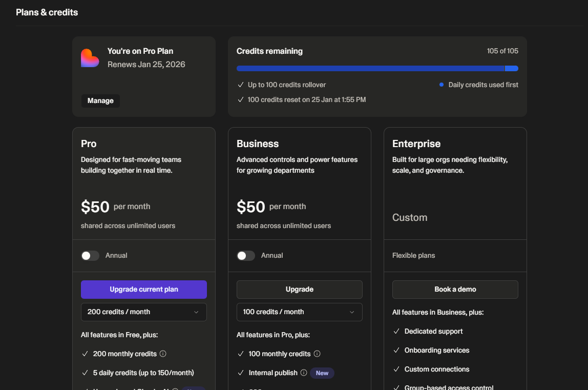Click the Manage button for Pro Plan
Viewport: 588px width, 390px height.
pos(100,100)
